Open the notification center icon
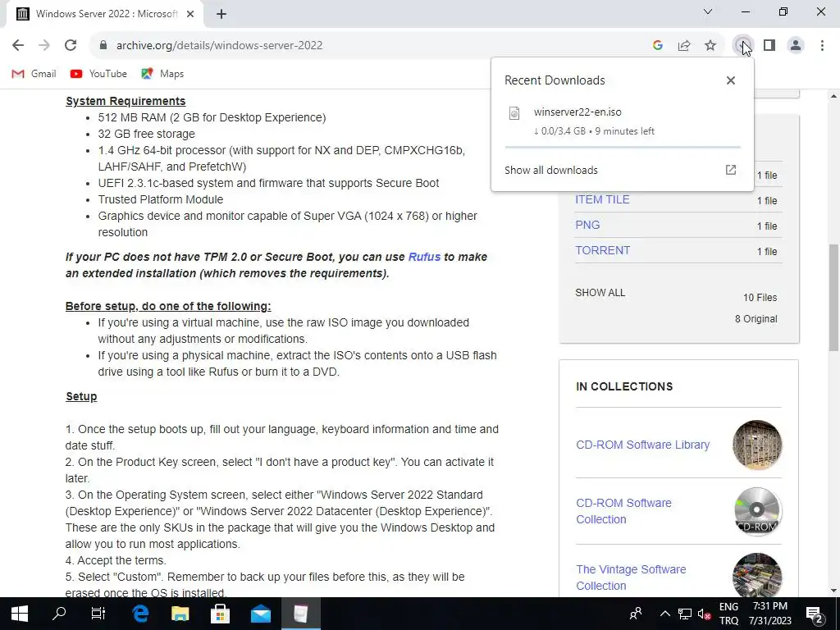Image resolution: width=840 pixels, height=630 pixels. point(815,614)
